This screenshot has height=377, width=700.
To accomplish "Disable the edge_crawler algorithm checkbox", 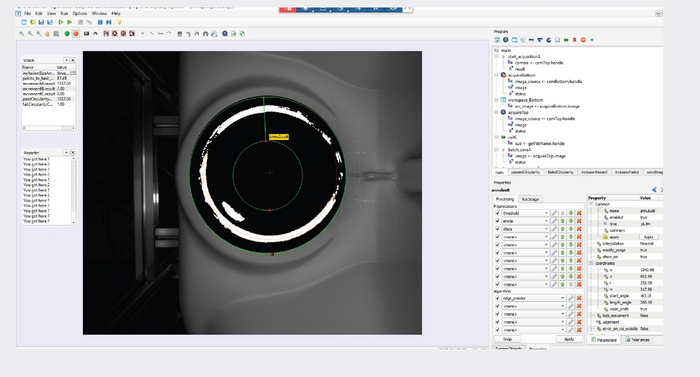I will point(498,298).
